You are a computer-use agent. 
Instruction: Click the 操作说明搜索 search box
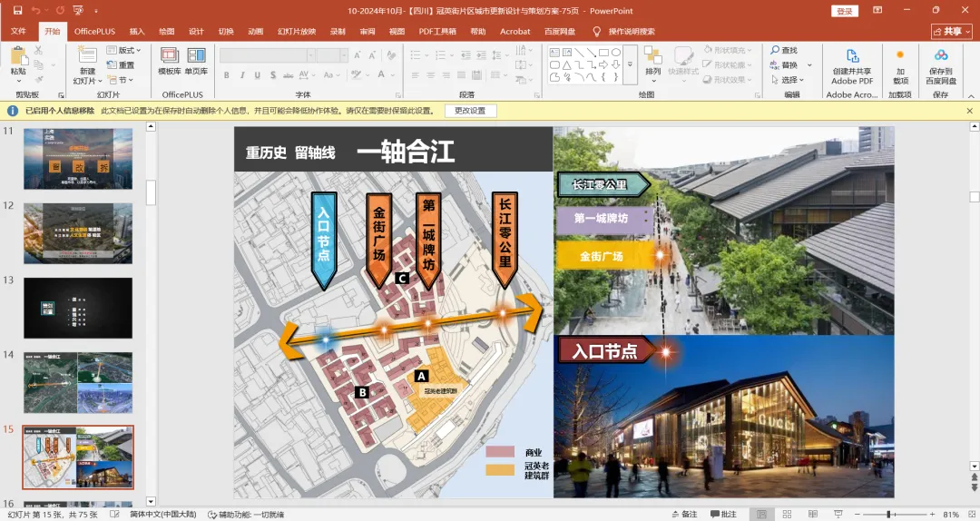pos(632,31)
